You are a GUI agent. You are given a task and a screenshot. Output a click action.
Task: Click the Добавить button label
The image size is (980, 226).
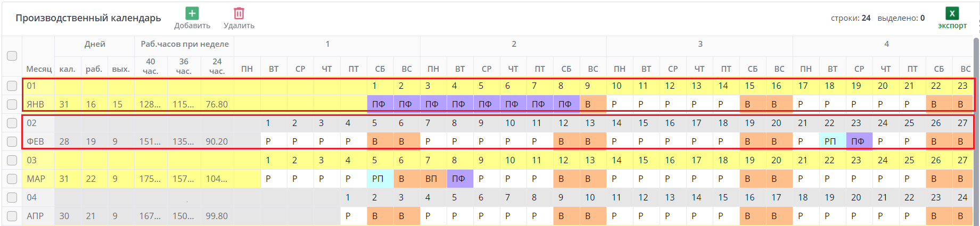click(x=192, y=26)
